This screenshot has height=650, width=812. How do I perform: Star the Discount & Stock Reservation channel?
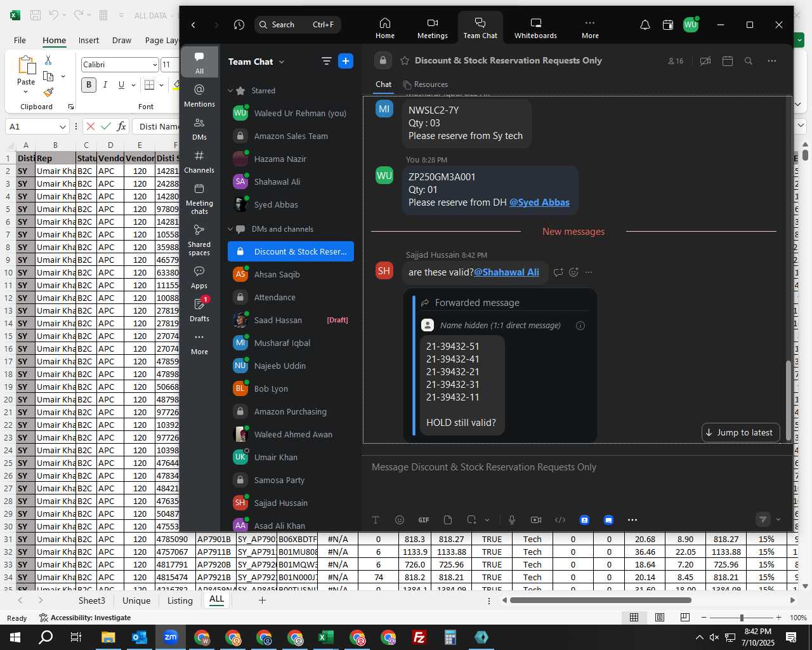point(405,61)
